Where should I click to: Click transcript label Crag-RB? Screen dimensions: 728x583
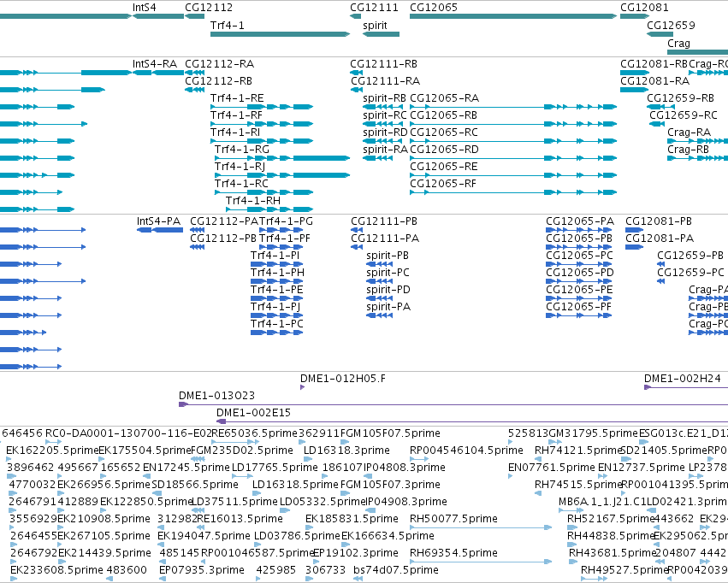pos(688,150)
